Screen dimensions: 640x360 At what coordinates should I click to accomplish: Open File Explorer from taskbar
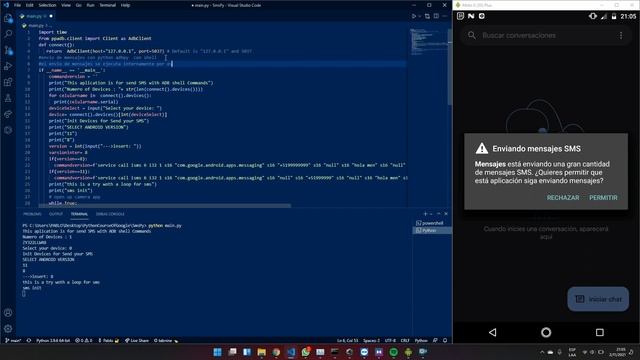tap(262, 352)
